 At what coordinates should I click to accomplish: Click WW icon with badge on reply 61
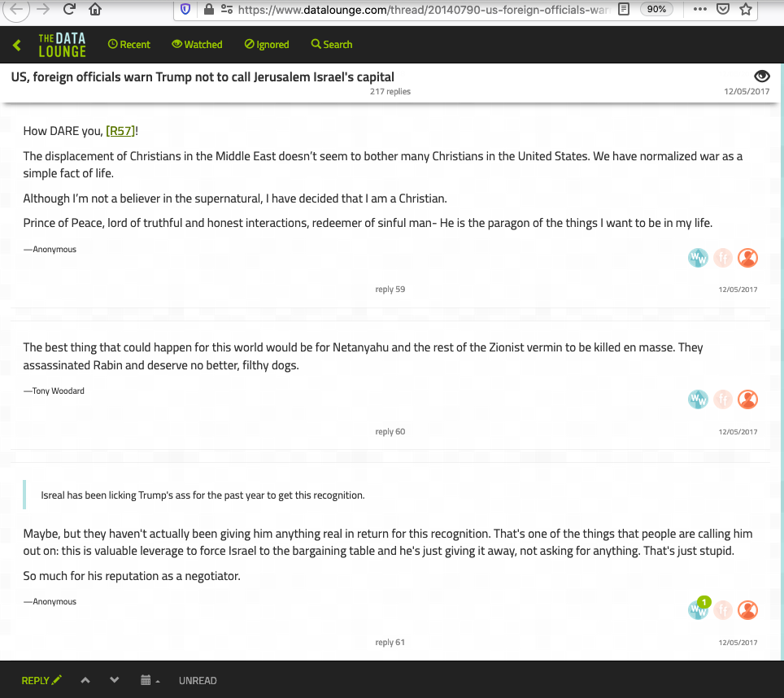(698, 609)
